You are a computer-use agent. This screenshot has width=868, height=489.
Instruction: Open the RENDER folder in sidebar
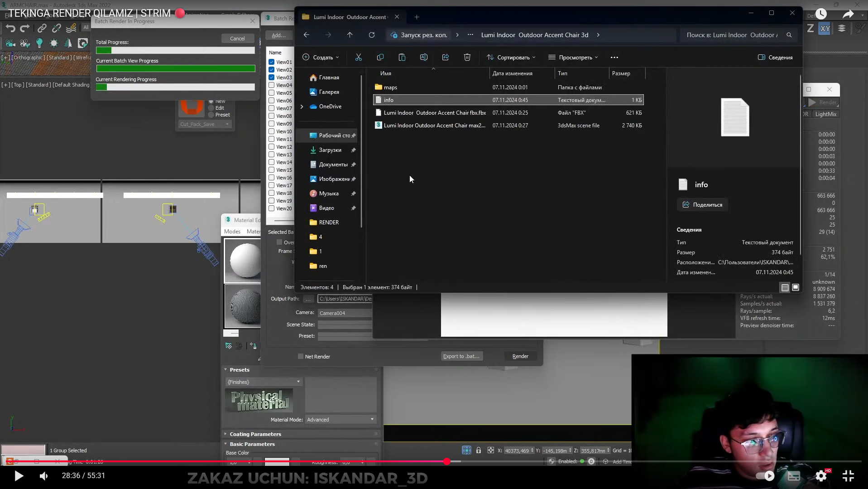tap(329, 223)
